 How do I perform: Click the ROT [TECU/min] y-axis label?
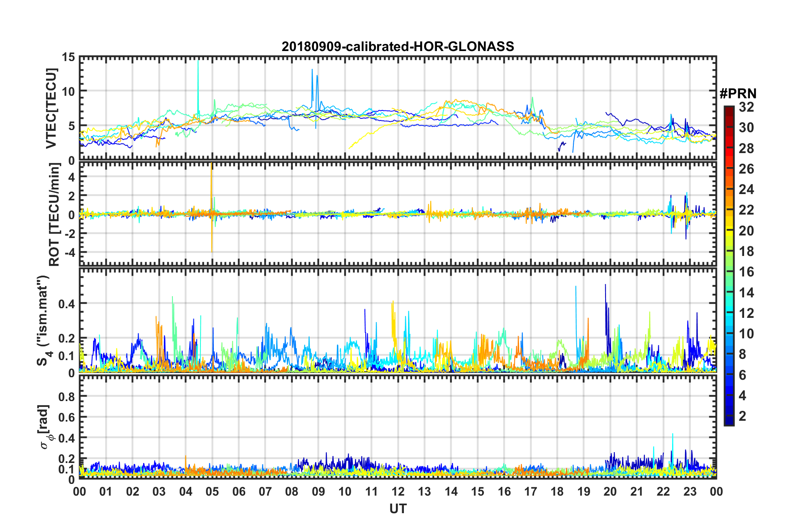tap(54, 215)
